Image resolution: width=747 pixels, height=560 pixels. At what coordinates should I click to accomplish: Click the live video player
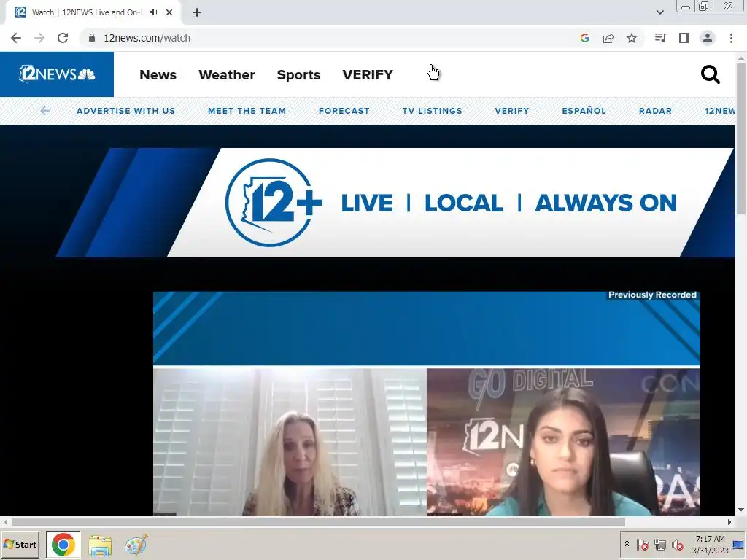pos(426,404)
